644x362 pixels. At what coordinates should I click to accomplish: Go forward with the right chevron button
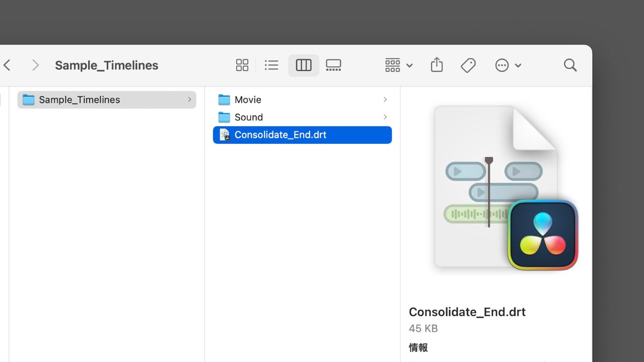tap(35, 65)
